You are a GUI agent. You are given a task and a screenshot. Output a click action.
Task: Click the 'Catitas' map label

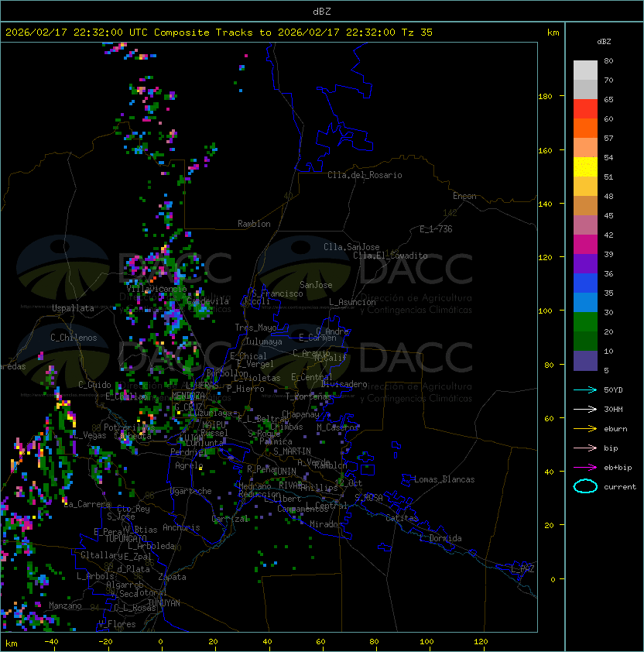coord(402,518)
